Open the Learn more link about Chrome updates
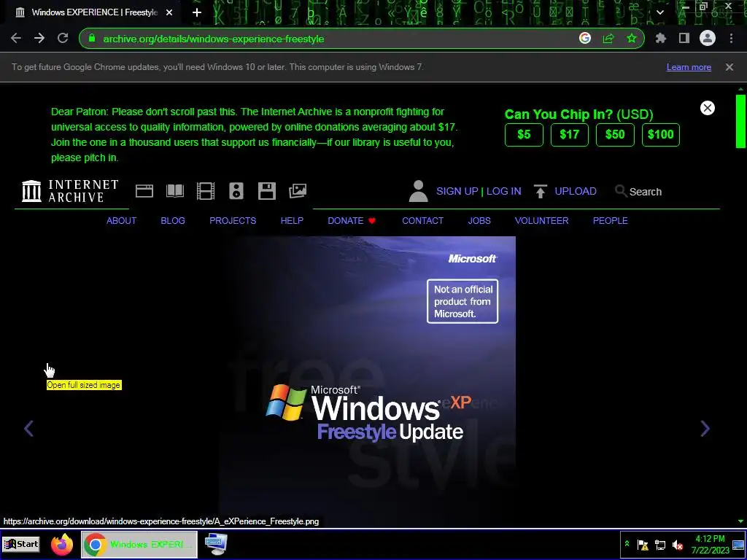The height and width of the screenshot is (560, 747). [x=689, y=67]
